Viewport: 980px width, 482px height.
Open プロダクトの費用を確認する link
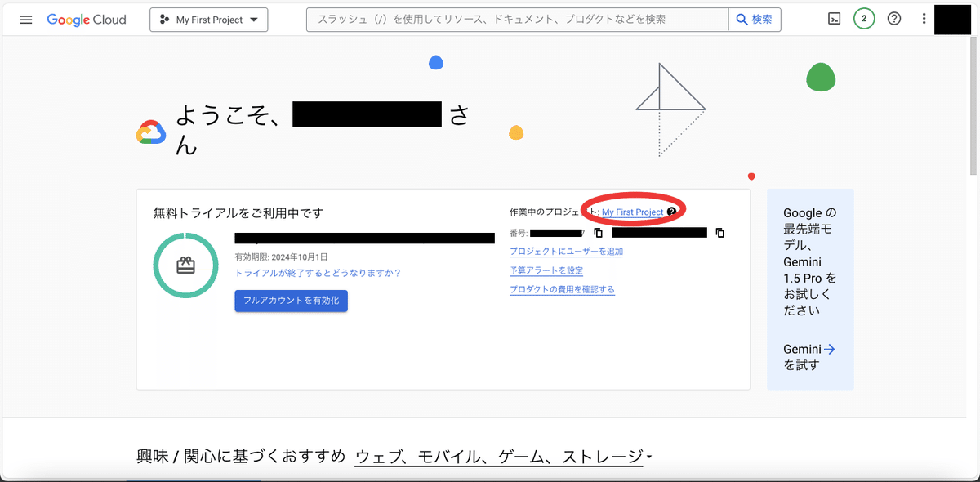pyautogui.click(x=562, y=290)
